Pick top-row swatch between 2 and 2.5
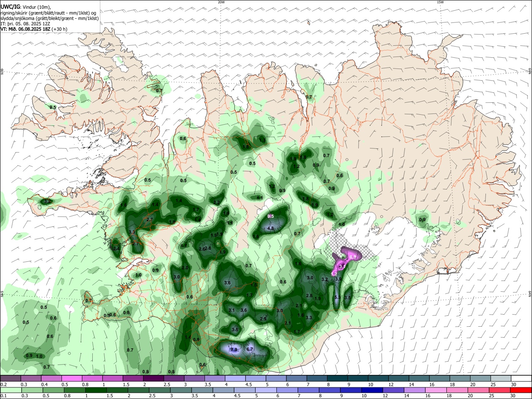 coord(153,378)
